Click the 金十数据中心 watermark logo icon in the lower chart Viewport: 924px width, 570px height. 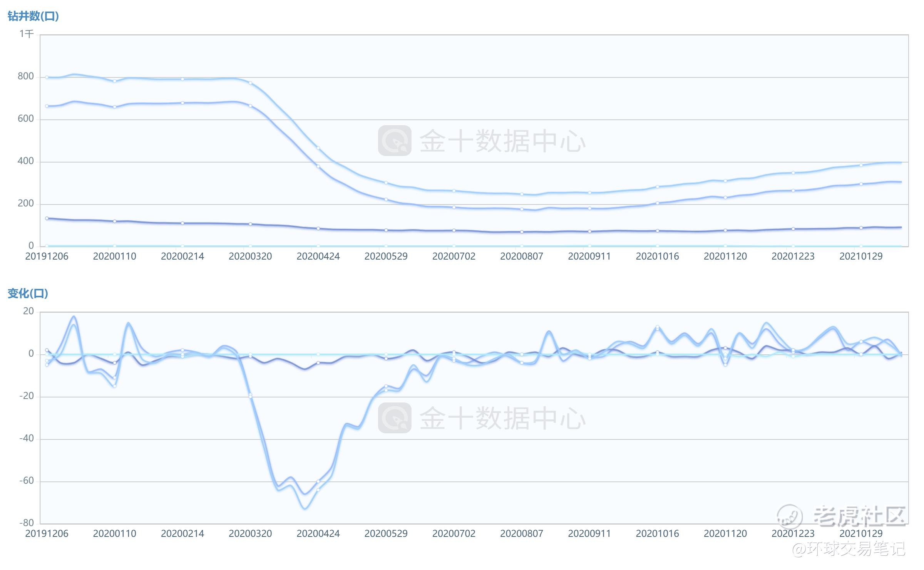pyautogui.click(x=395, y=418)
